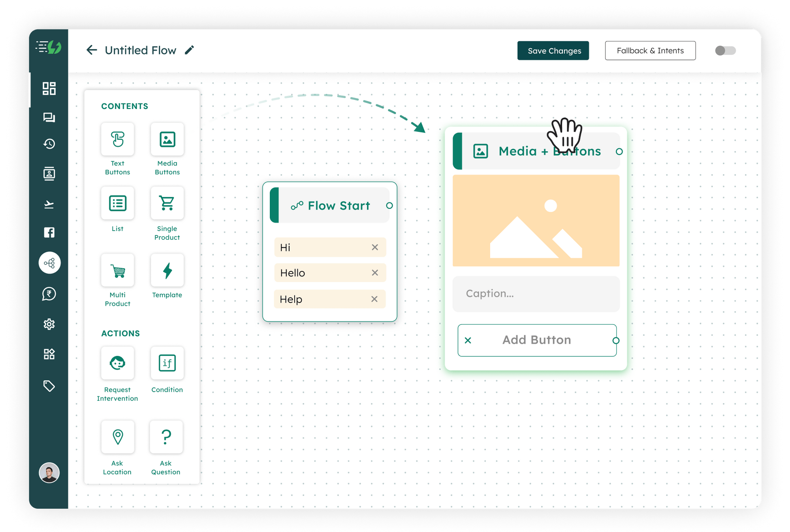
Task: Choose the Single Product cart icon
Action: [167, 203]
